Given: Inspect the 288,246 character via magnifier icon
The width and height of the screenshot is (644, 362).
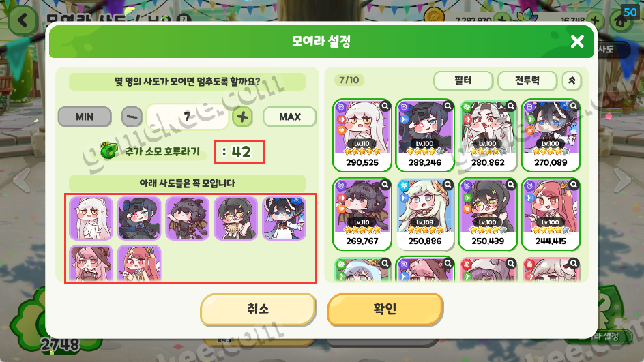Looking at the screenshot, I should (x=448, y=106).
